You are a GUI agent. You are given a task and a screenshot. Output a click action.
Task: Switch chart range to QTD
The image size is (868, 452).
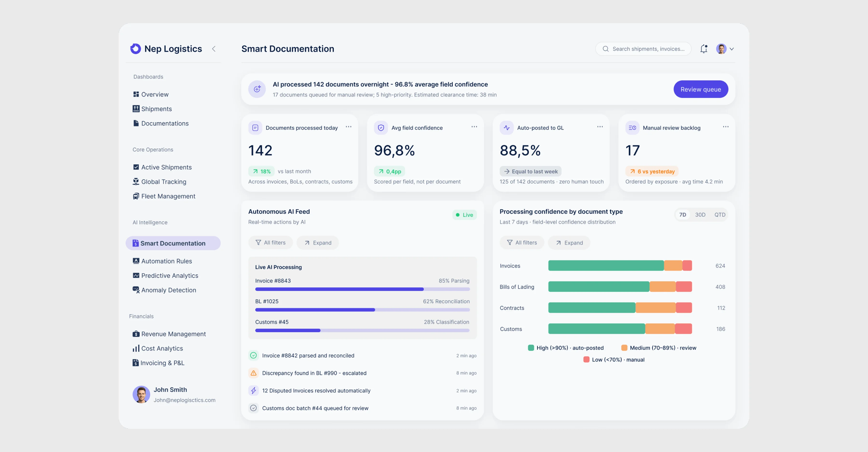720,215
